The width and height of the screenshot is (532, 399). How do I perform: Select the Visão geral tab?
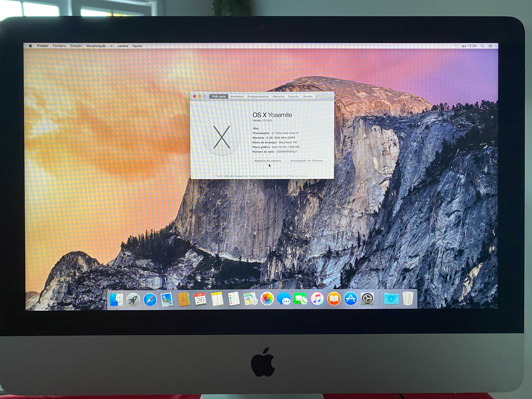(x=219, y=96)
